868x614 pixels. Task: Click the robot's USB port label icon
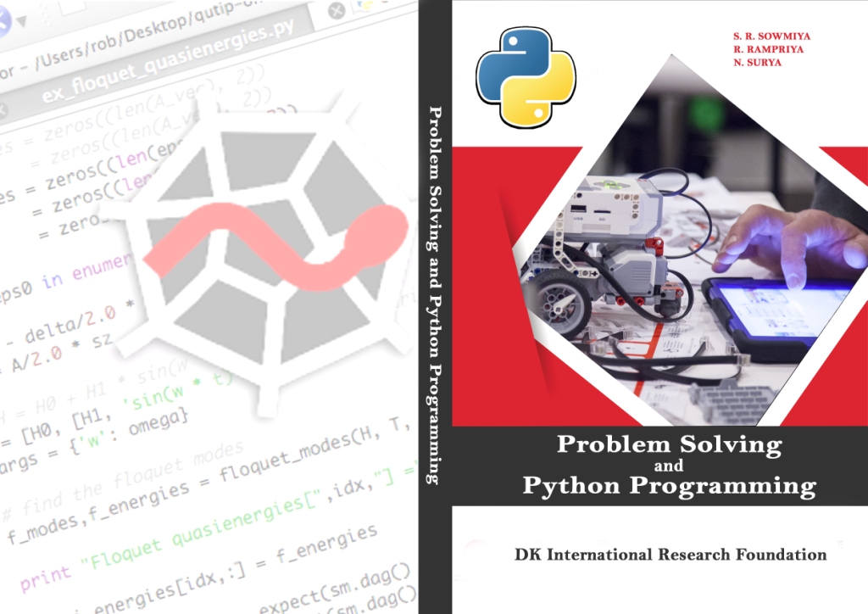(x=577, y=218)
